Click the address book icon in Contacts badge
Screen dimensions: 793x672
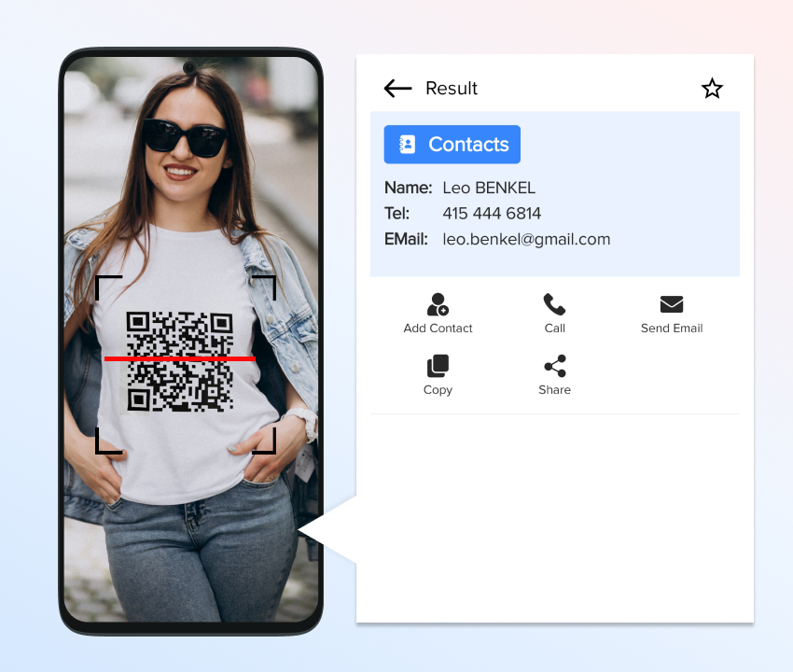point(407,145)
